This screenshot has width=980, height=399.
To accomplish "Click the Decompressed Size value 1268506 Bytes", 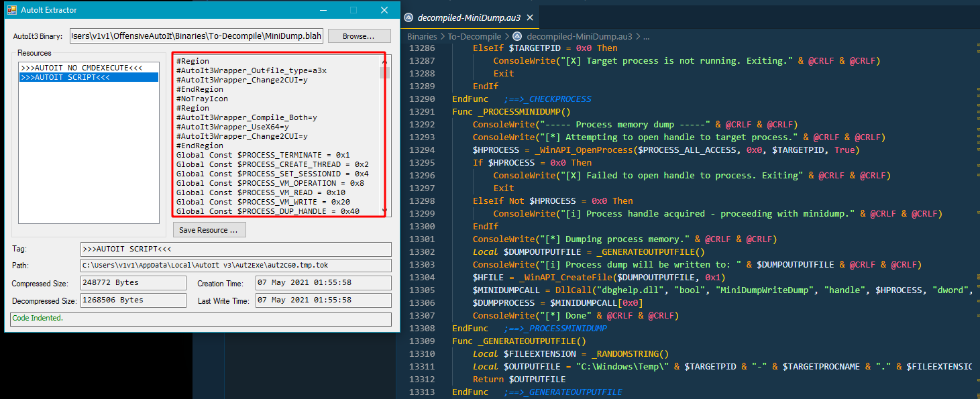I will (133, 300).
